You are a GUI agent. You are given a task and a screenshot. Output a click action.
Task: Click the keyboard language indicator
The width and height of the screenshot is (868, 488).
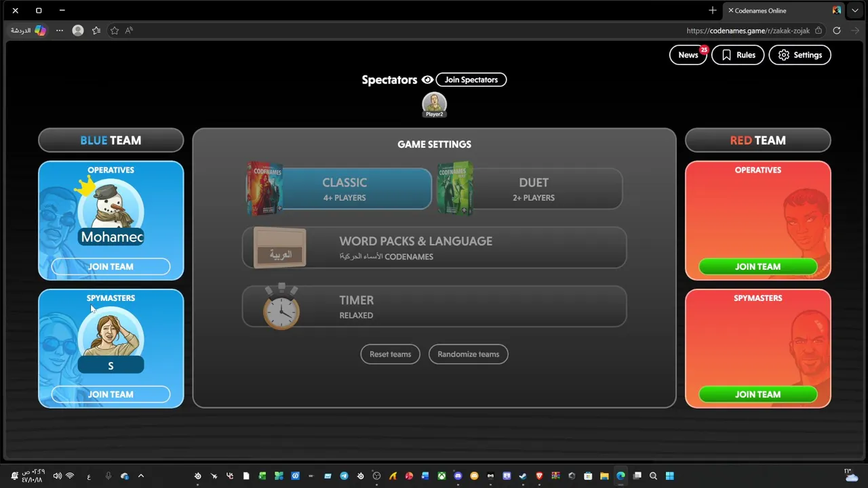pos(89,476)
